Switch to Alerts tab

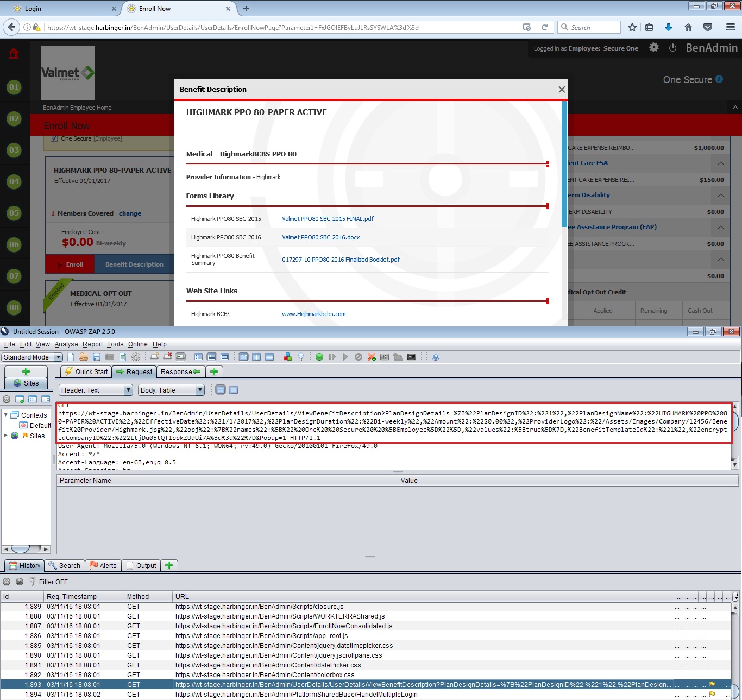[103, 565]
